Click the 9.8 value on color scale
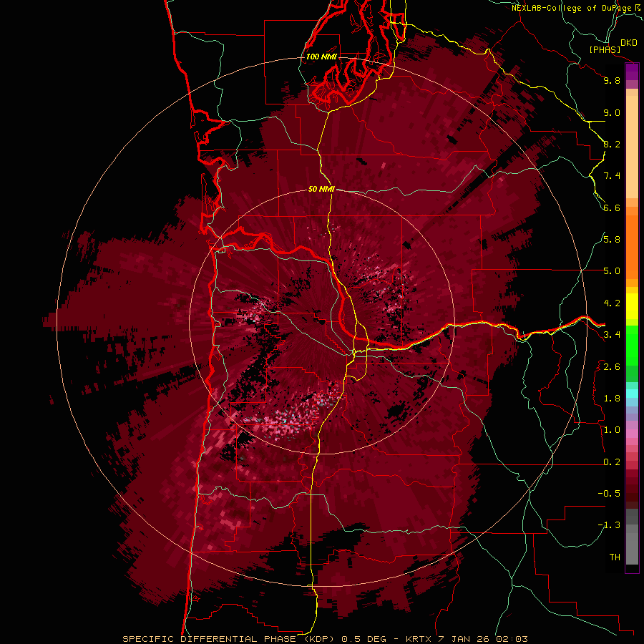The width and height of the screenshot is (644, 644). pos(612,80)
